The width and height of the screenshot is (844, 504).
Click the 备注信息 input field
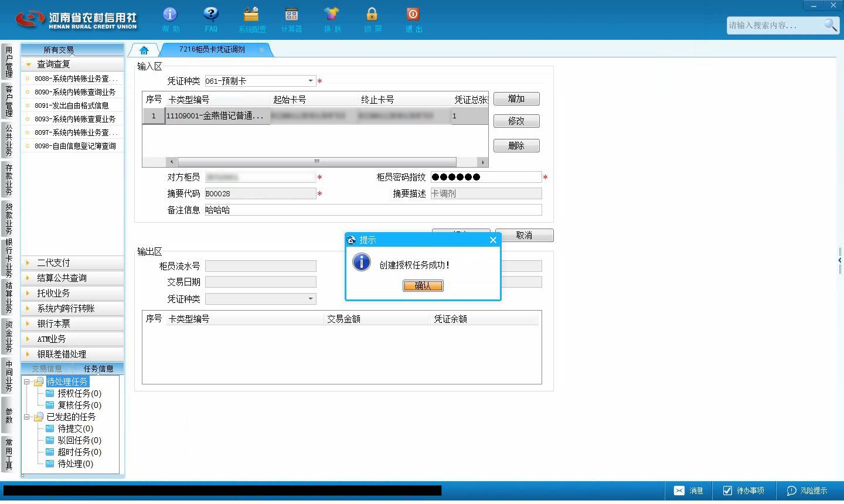click(x=373, y=210)
